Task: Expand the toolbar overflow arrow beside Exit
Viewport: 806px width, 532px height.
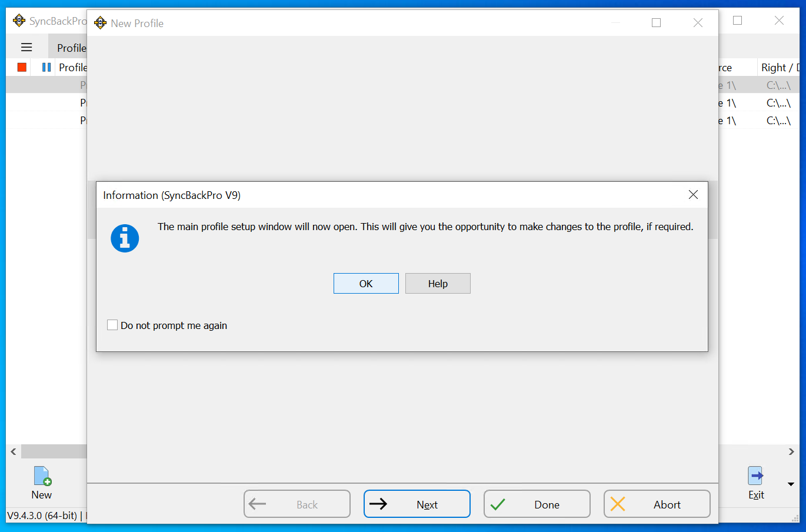Action: (791, 484)
